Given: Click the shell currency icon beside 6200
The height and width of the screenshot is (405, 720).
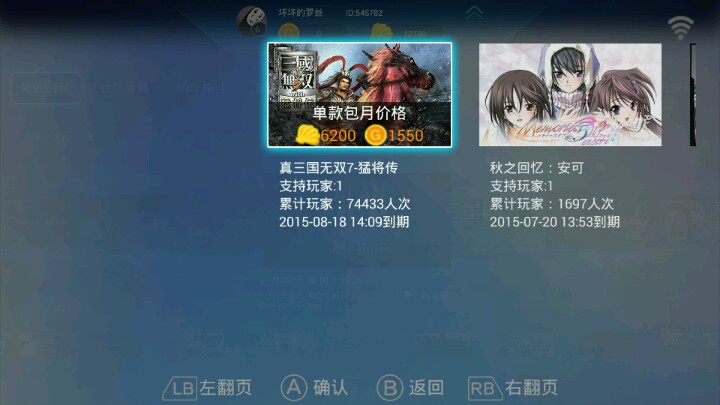Looking at the screenshot, I should 307,135.
